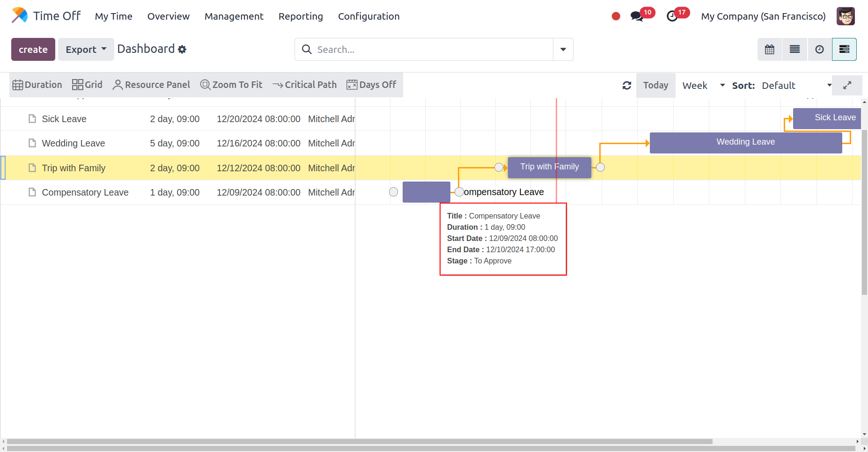Image resolution: width=868 pixels, height=452 pixels.
Task: Open the activities clock notification icon
Action: (672, 16)
